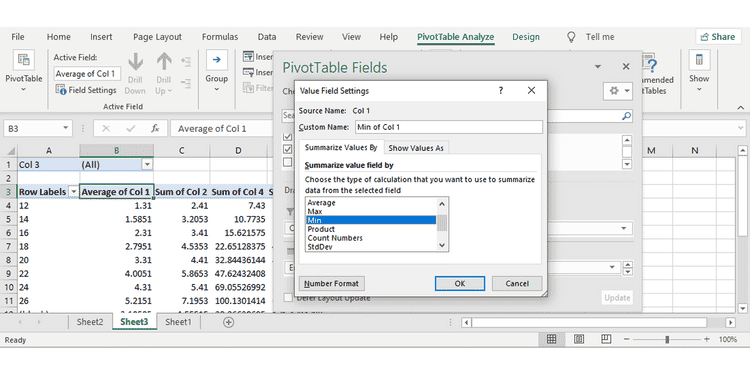Image resolution: width=750 pixels, height=375 pixels.
Task: Expand the formula bar chevron
Action: click(x=741, y=129)
